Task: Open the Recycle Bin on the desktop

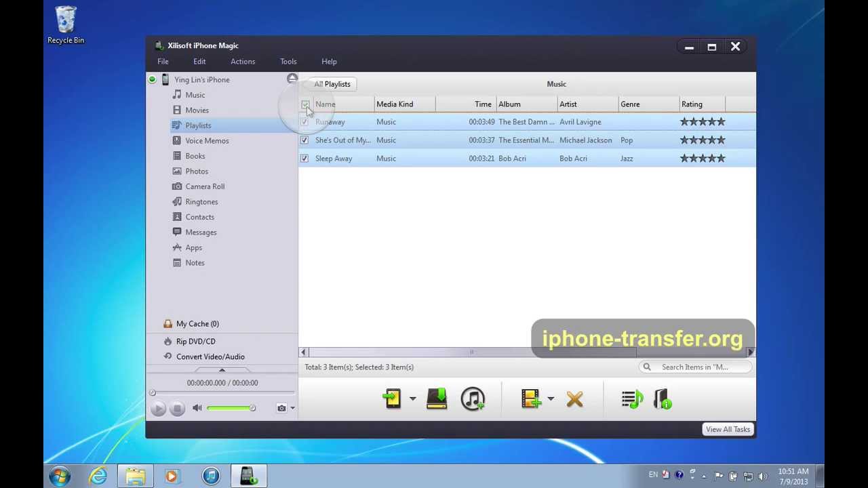Action: 66,25
